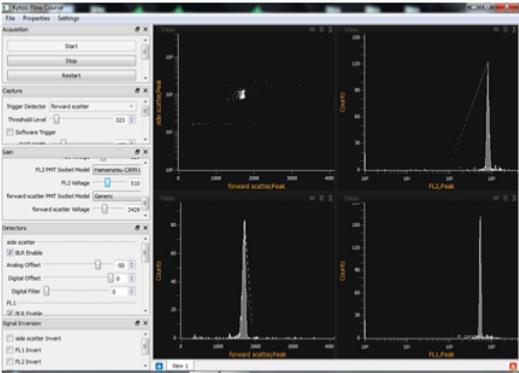Close the Acquisition panel X icon
Viewport: 519px width, 373px height.
click(146, 29)
